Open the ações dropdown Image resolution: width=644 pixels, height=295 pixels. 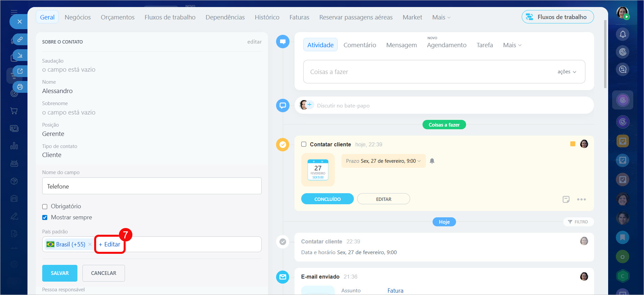(x=567, y=72)
